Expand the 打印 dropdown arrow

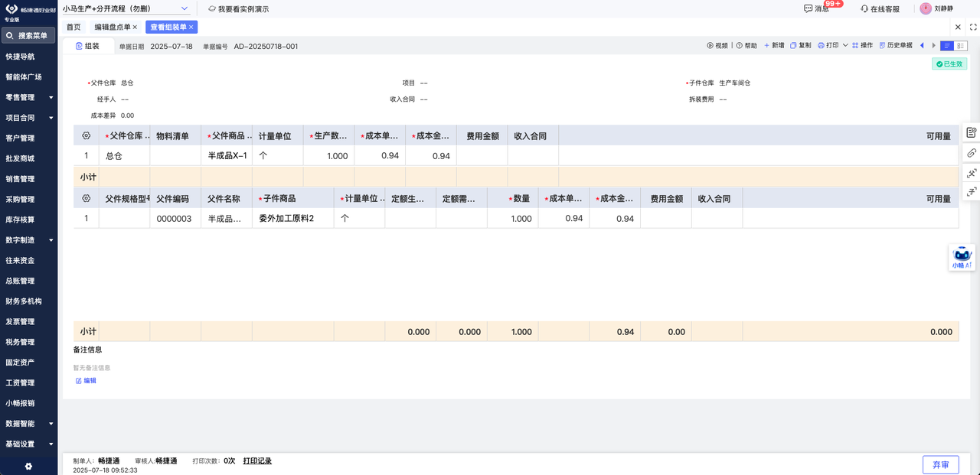846,46
